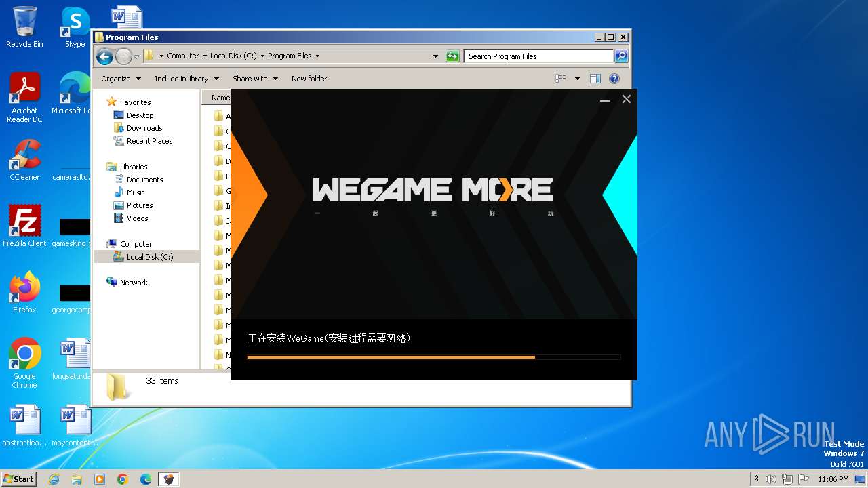Select Favorites in the navigation pane
The height and width of the screenshot is (488, 868).
tap(135, 102)
